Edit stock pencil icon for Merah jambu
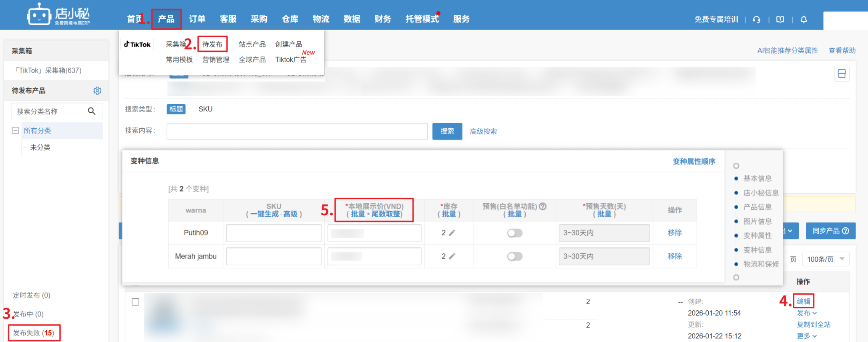868x342 pixels. [x=452, y=256]
